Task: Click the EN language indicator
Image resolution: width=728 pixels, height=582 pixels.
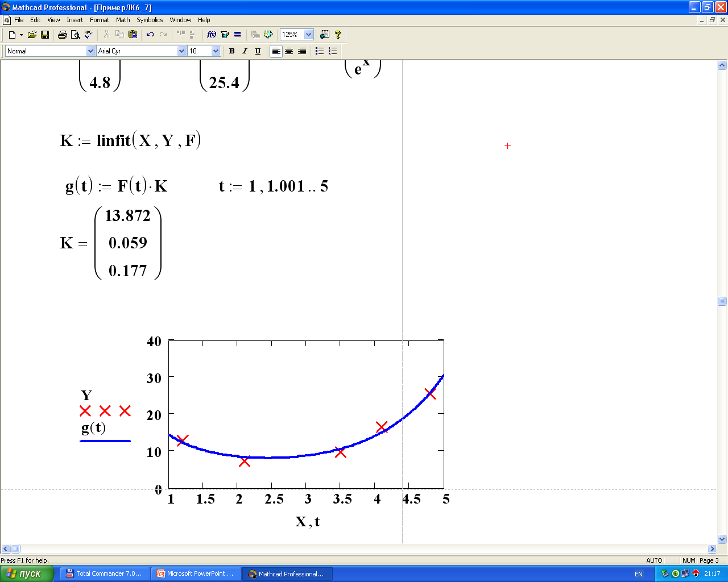Action: pyautogui.click(x=639, y=574)
